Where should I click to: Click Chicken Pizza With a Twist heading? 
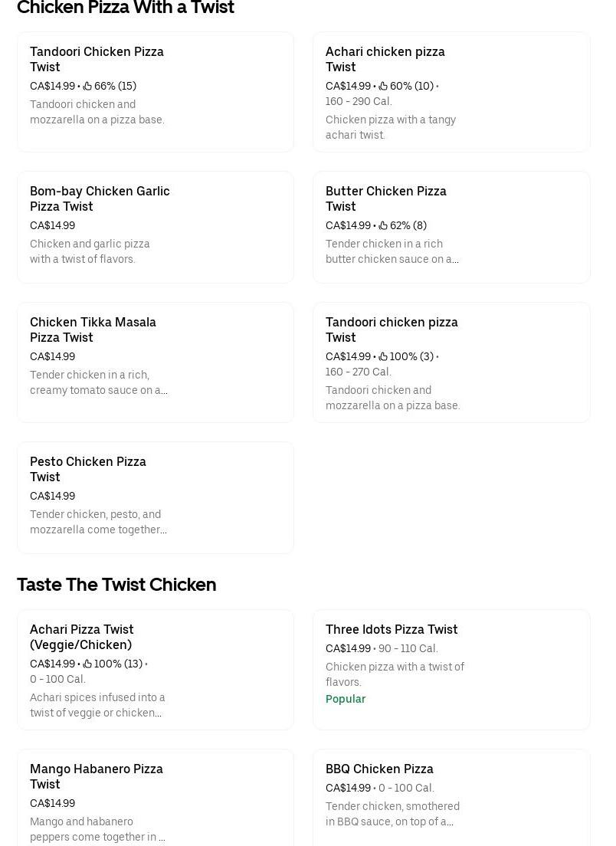[126, 8]
